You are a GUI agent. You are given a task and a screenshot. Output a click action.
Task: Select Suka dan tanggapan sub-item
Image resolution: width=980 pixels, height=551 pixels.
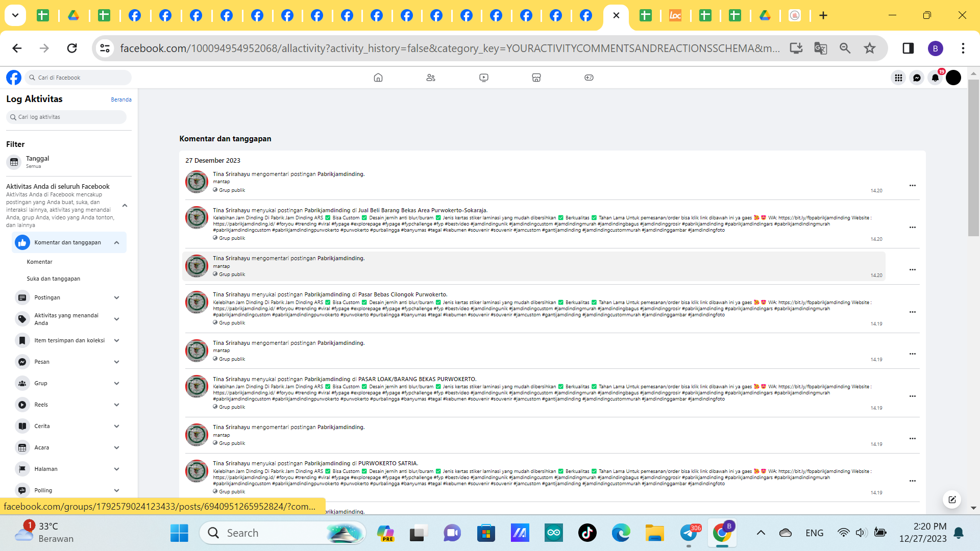[54, 279]
